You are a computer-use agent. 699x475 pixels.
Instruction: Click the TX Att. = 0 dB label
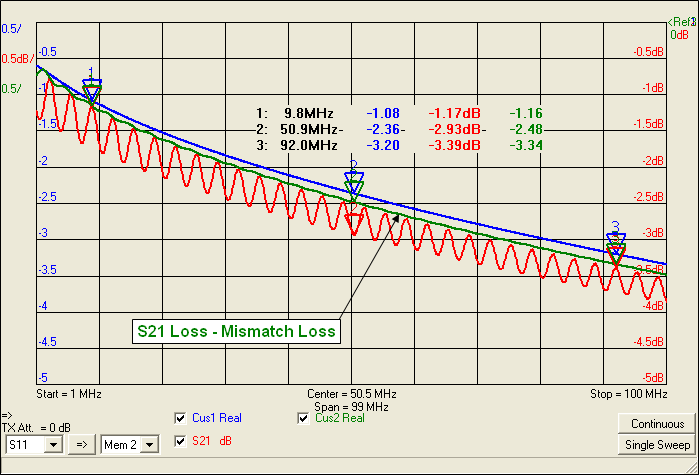click(x=36, y=428)
